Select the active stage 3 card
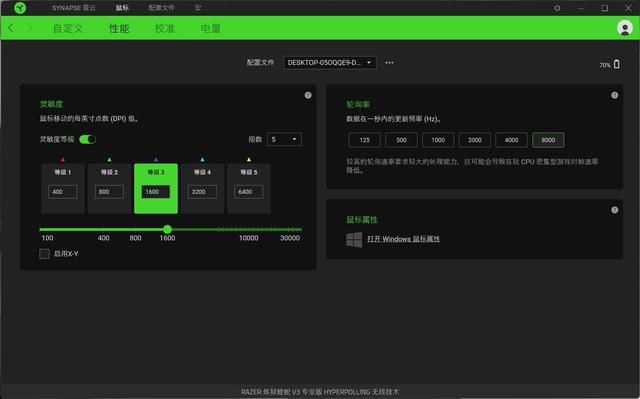The image size is (640, 399). tap(156, 188)
